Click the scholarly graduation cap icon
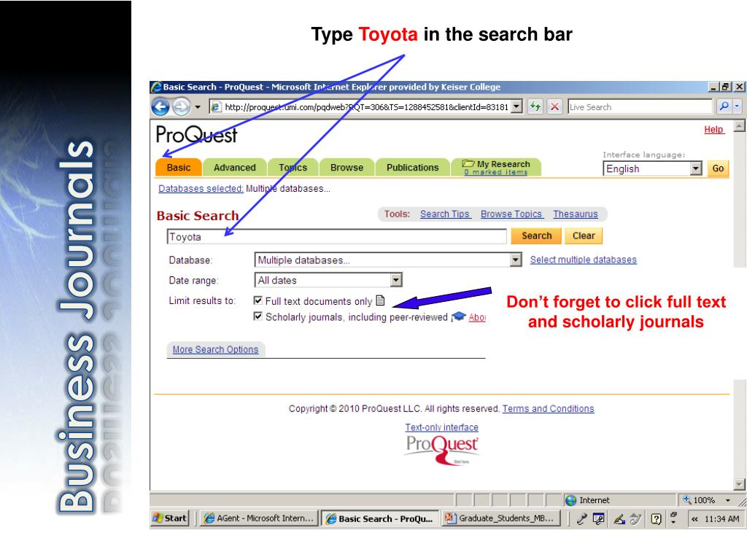This screenshot has height=560, width=747. 458,316
